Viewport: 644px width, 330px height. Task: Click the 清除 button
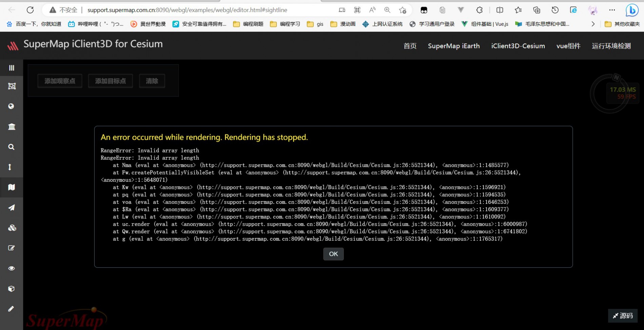coord(152,81)
